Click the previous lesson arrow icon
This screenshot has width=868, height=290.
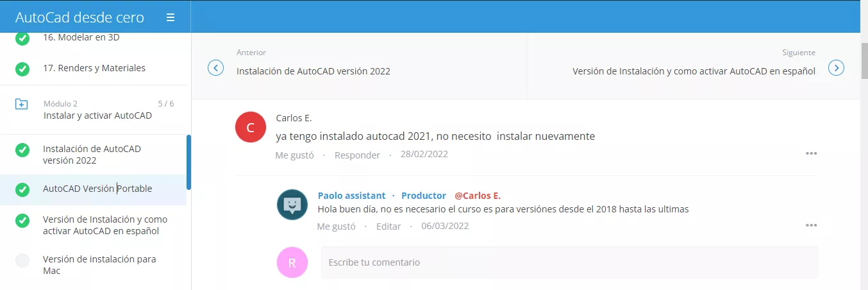[x=216, y=67]
